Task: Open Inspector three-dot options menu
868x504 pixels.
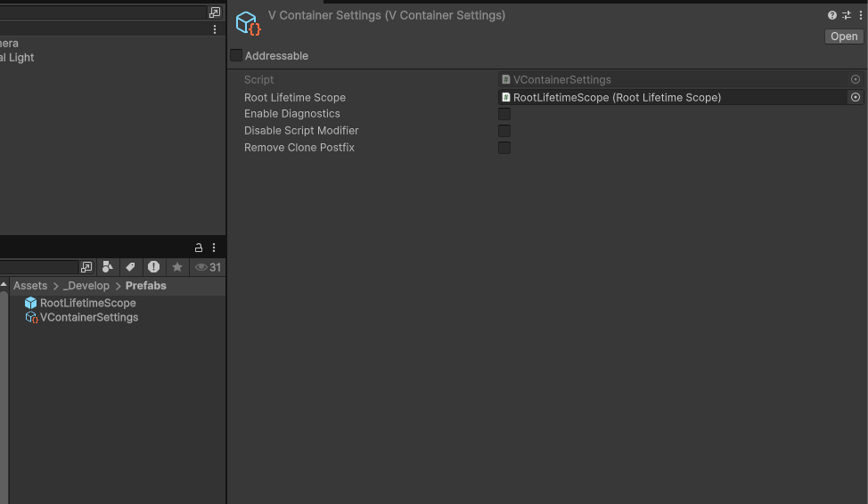Action: (861, 15)
